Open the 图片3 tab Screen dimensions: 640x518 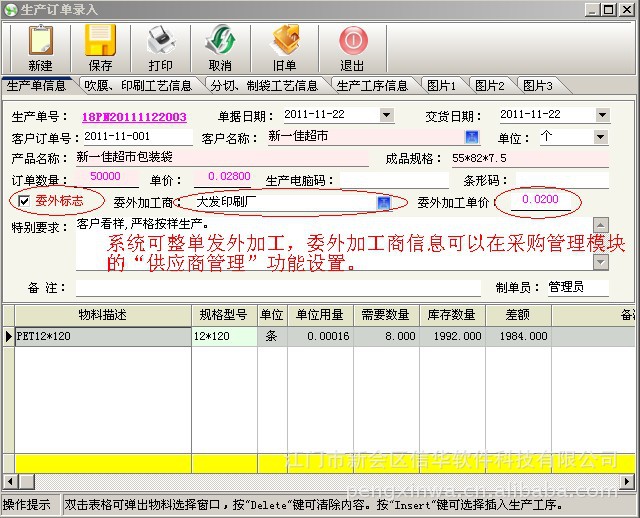pos(538,86)
